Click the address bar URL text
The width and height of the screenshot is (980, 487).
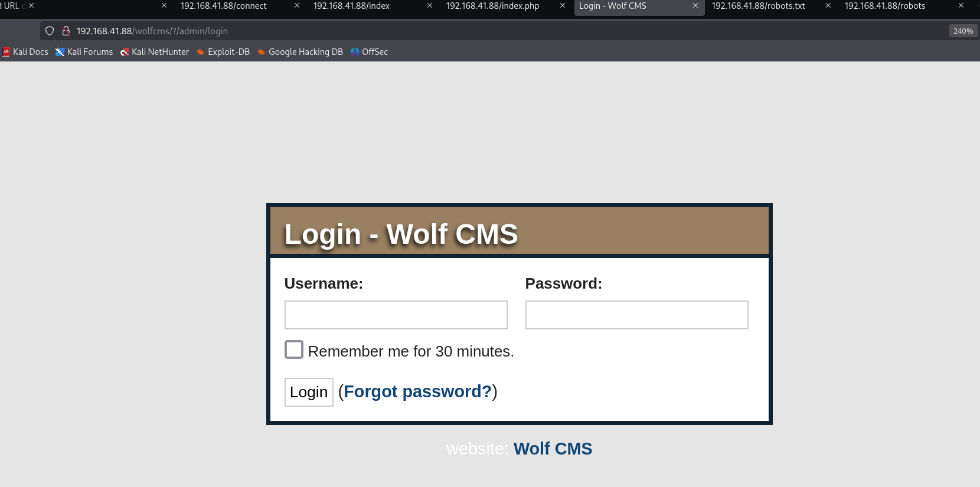(152, 31)
